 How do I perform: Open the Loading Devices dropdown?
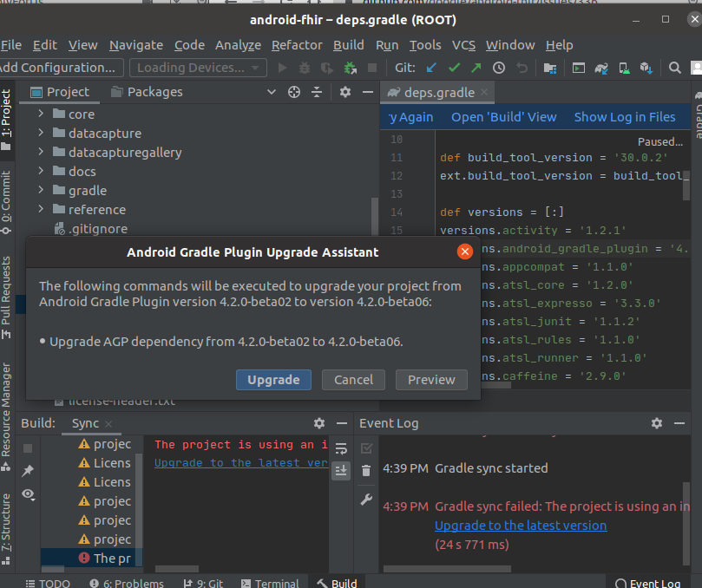click(199, 68)
